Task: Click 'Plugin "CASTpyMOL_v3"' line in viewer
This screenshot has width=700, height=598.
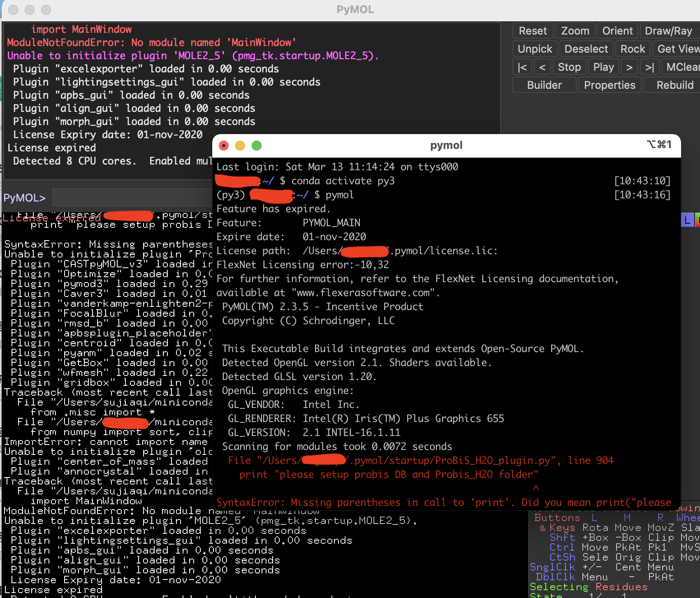Action: pos(111,264)
